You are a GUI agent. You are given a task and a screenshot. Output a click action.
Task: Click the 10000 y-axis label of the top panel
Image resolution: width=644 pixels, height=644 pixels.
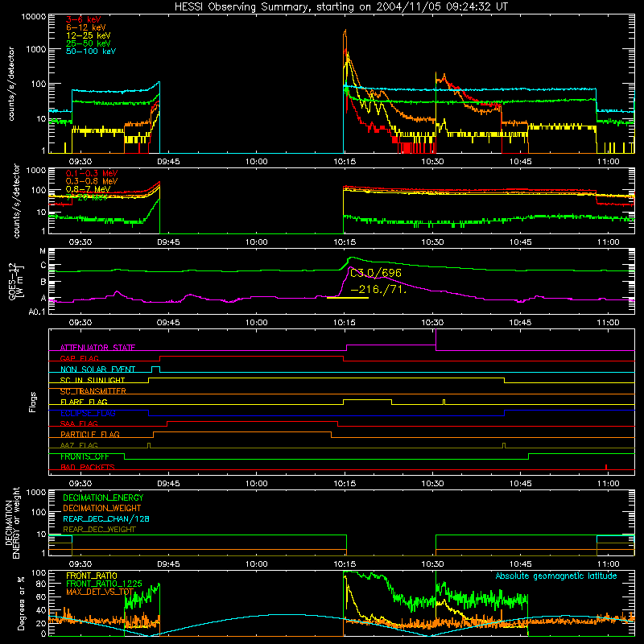coord(34,17)
